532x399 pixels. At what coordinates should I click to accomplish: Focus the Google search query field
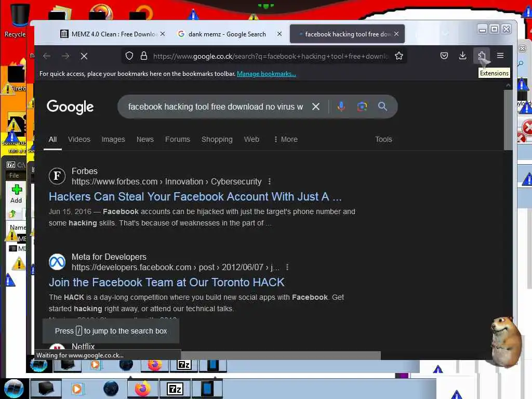pos(216,107)
